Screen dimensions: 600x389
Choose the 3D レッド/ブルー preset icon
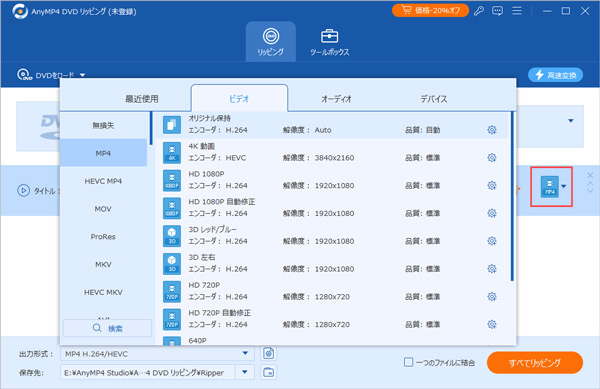coord(172,236)
